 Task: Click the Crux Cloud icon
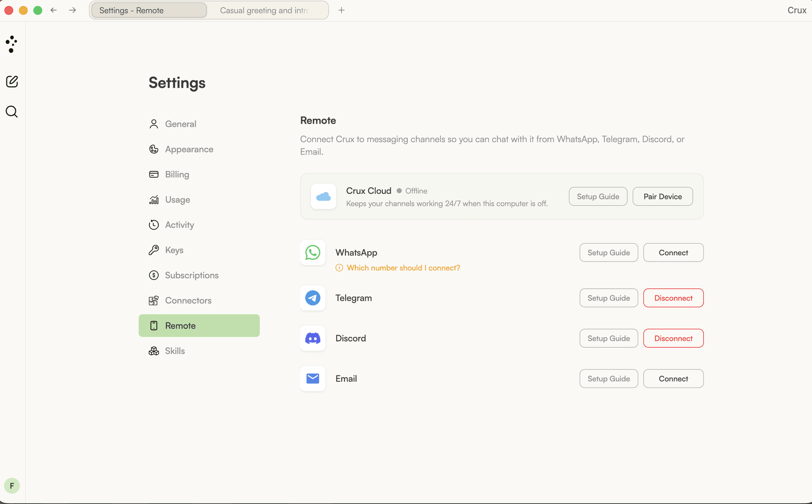pyautogui.click(x=324, y=196)
